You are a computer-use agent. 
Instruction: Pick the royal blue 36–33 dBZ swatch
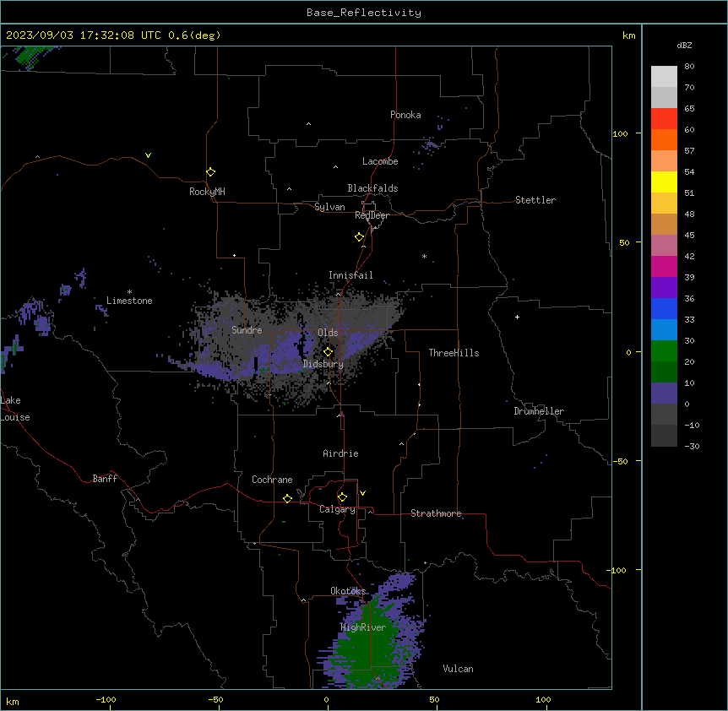pos(664,308)
